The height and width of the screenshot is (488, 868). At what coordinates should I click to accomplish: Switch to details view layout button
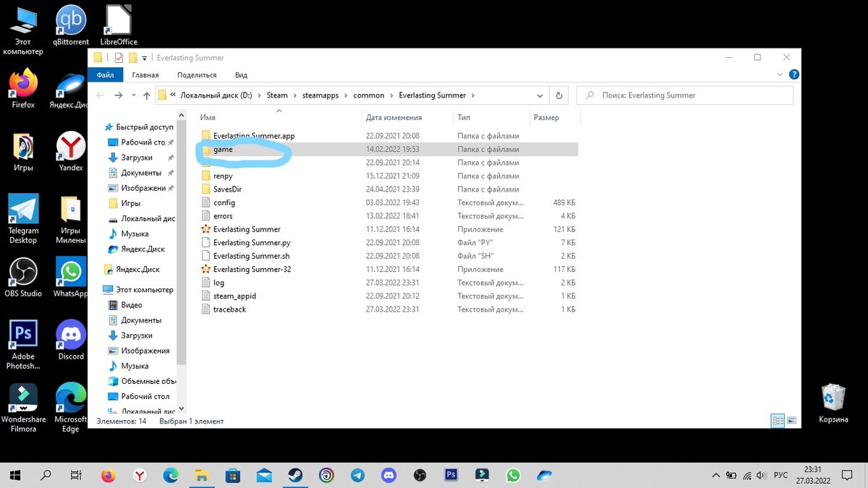(x=778, y=420)
